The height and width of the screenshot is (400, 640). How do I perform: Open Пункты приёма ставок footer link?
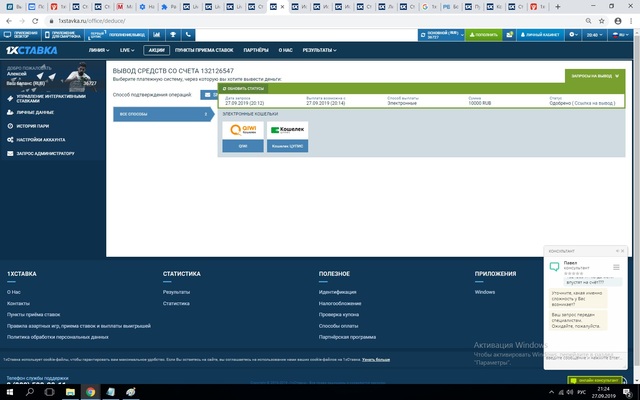[x=33, y=315]
